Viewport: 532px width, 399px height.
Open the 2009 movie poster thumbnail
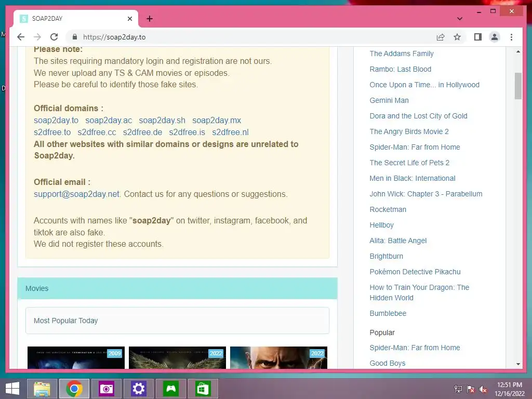[x=76, y=357]
